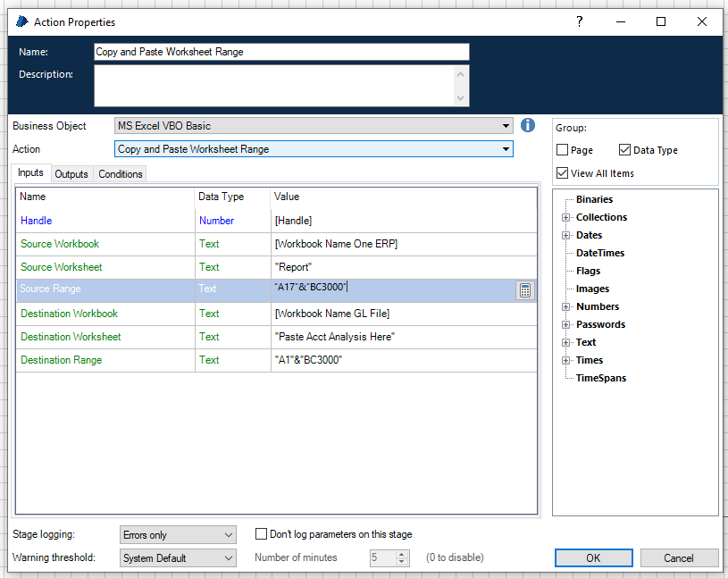Switch to the Outputs tab
The height and width of the screenshot is (578, 728).
tap(71, 174)
